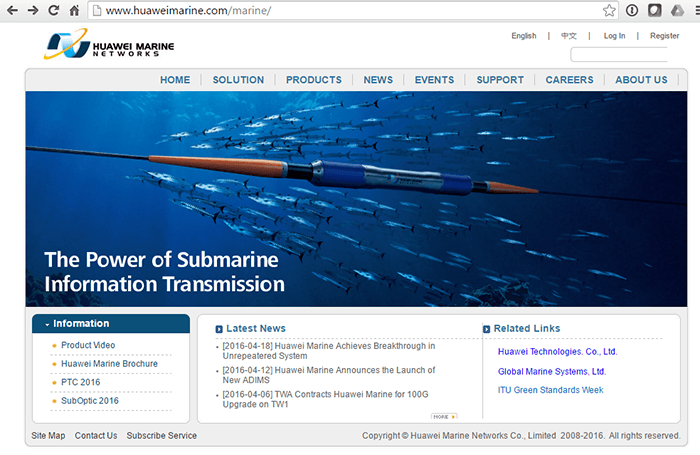Viewport: 700px width, 455px height.
Task: Click the Latest News arrow icon
Action: pos(219,329)
